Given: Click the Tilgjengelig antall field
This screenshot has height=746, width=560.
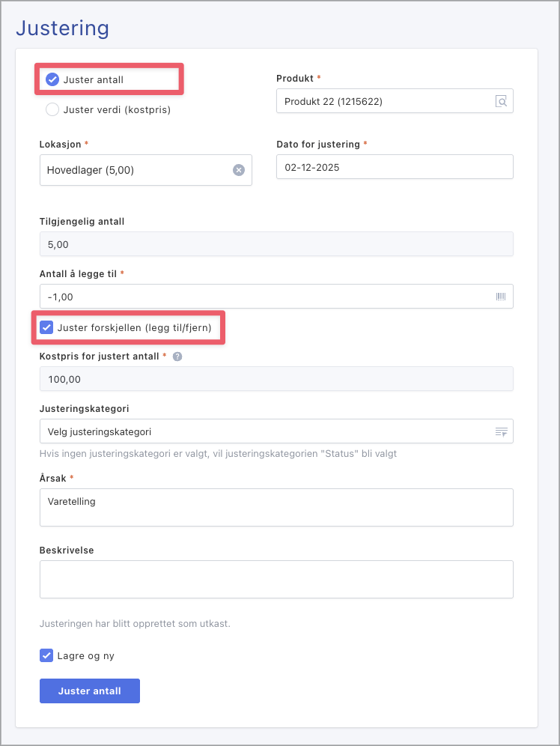Looking at the screenshot, I should (276, 244).
